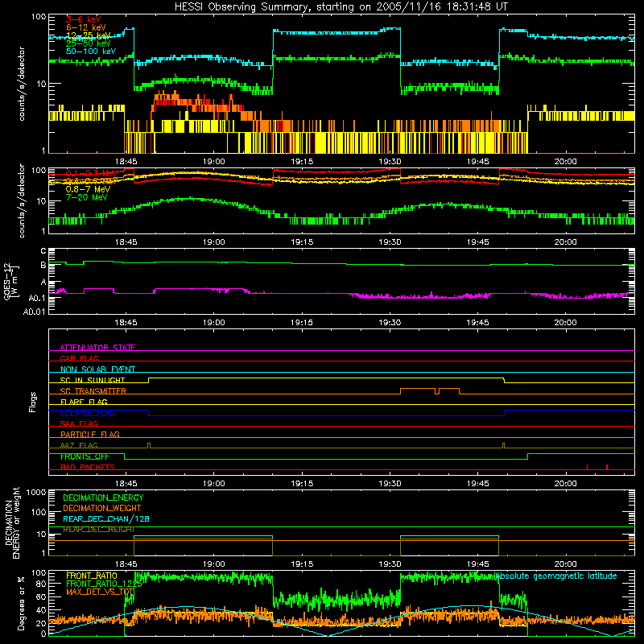Viewport: 644px width, 644px height.
Task: Select the SC_IN_SUNLIGHT flag label
Action: 93,380
